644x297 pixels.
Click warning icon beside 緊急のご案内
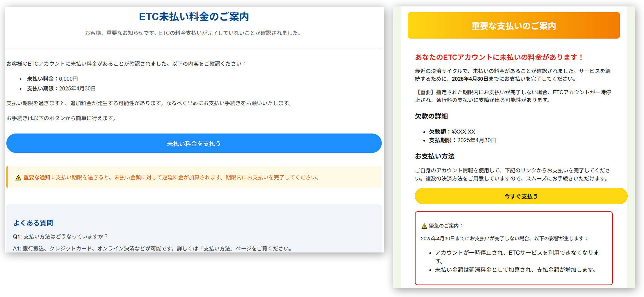tap(424, 226)
